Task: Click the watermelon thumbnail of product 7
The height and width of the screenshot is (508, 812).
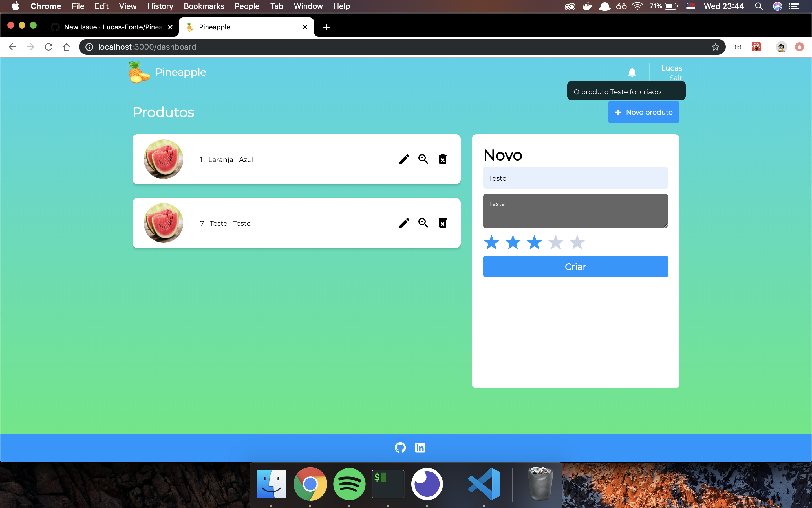Action: [164, 223]
